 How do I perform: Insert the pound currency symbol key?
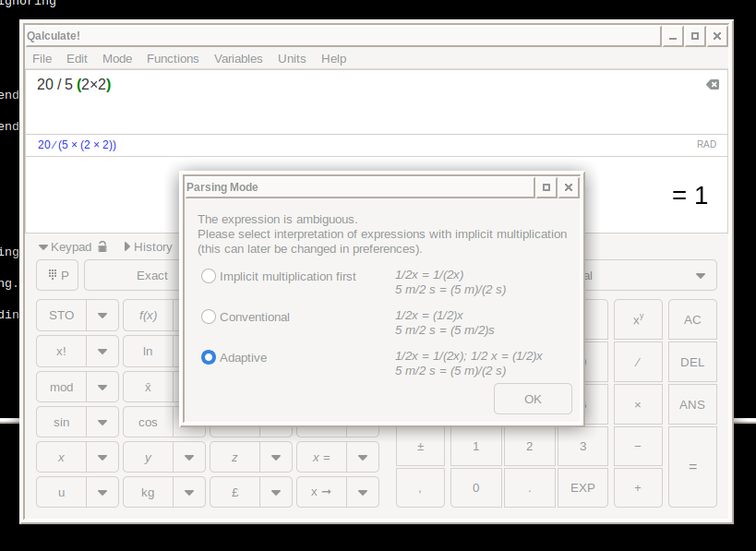tap(234, 492)
